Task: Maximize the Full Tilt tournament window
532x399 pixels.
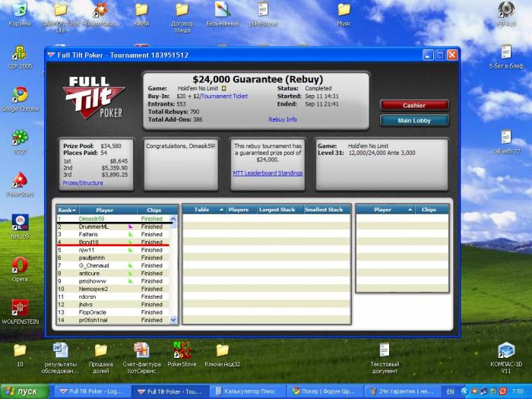Action: (440, 55)
